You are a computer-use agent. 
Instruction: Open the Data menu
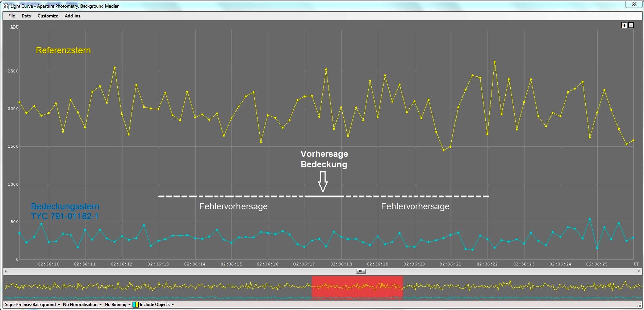coord(26,16)
